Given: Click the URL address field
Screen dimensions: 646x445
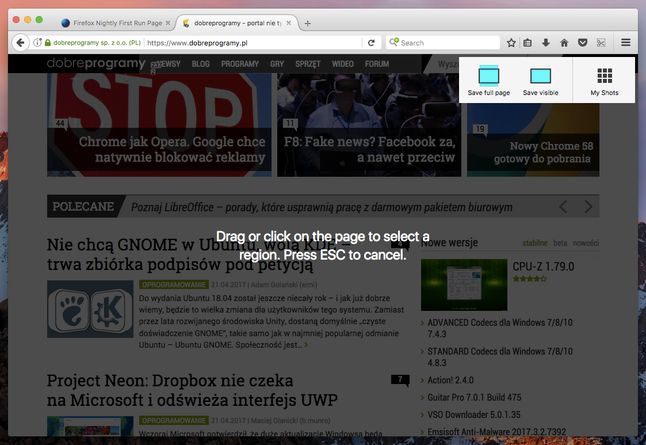Looking at the screenshot, I should [253, 42].
